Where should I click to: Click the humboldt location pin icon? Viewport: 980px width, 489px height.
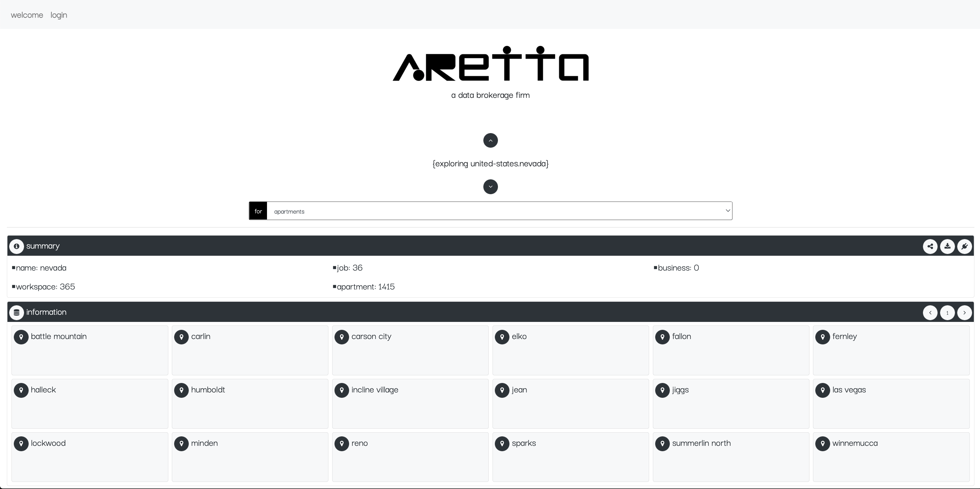point(182,390)
